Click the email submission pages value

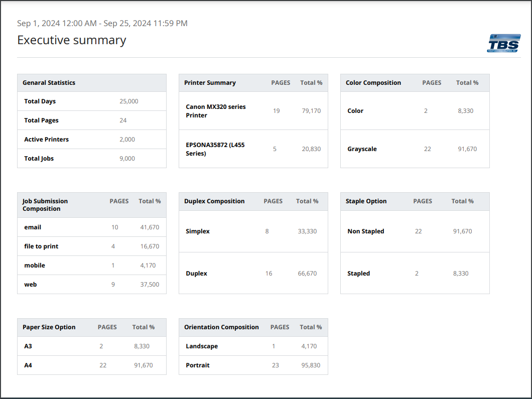click(x=115, y=227)
